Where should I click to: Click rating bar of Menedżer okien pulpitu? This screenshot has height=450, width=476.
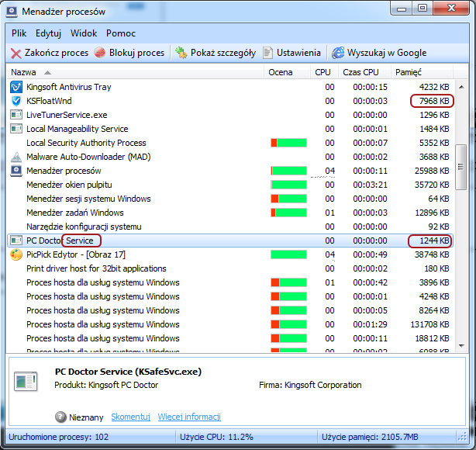288,185
